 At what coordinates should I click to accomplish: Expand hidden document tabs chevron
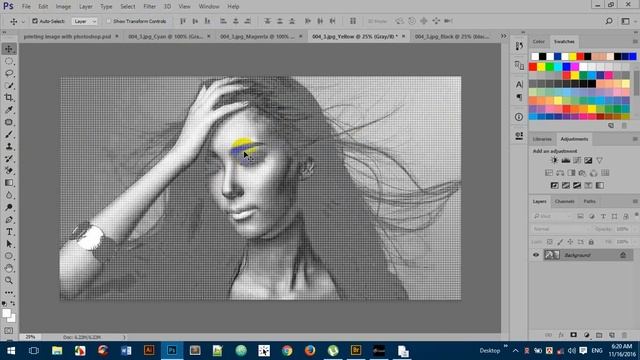click(x=504, y=36)
